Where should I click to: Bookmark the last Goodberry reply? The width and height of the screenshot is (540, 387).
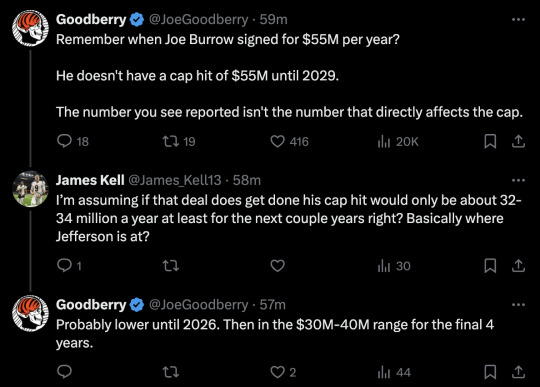(x=490, y=372)
